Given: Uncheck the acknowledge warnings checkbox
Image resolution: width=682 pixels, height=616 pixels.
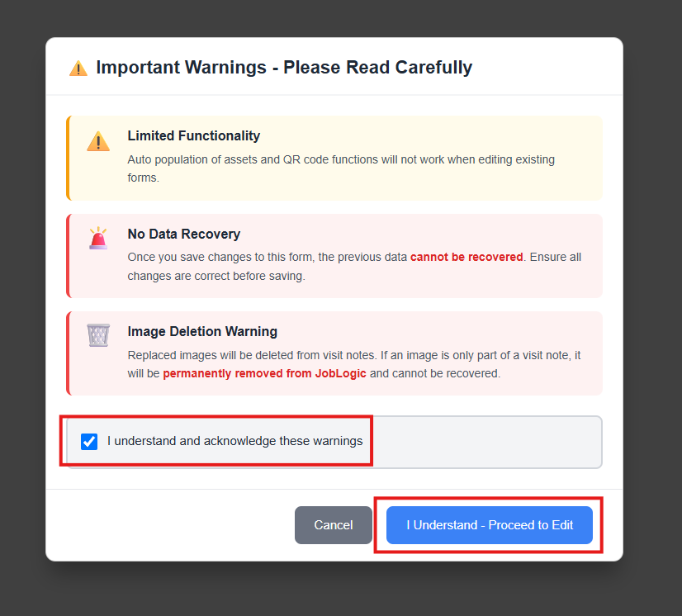Looking at the screenshot, I should point(89,442).
